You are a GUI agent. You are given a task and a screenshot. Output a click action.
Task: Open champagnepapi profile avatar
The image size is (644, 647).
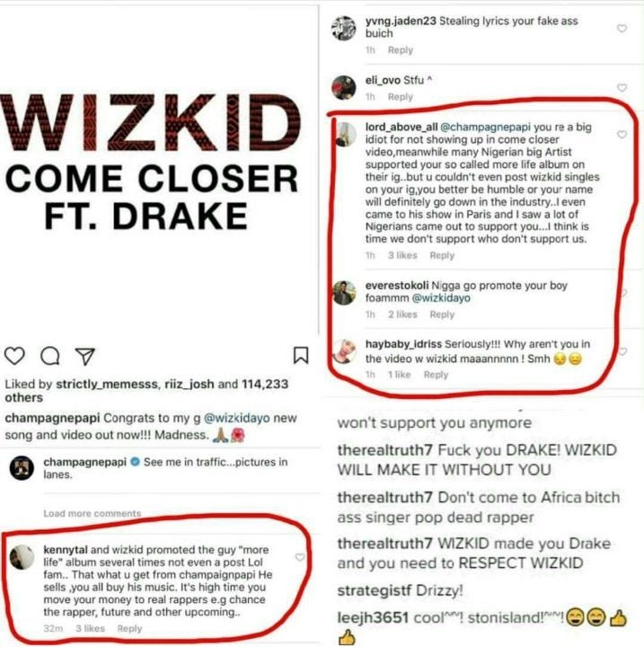click(22, 468)
